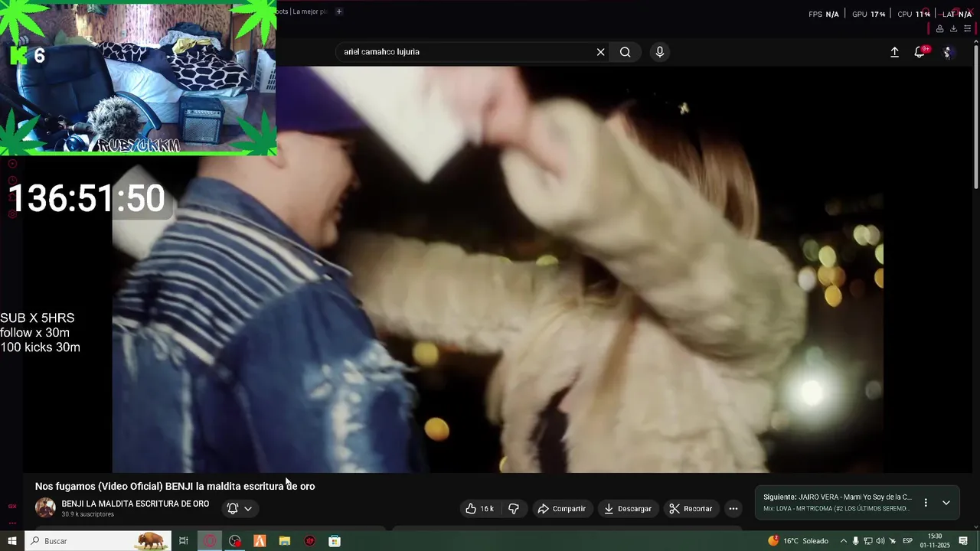
Task: Click the CPU 11% overlay stat
Action: click(913, 14)
